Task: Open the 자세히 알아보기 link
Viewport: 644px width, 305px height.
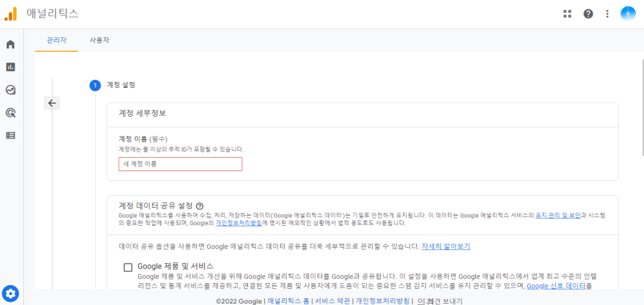Action: tap(445, 246)
